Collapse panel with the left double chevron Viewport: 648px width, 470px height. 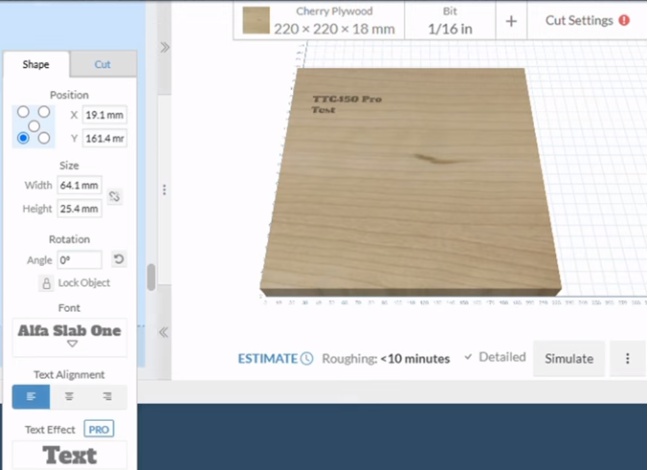pos(164,332)
